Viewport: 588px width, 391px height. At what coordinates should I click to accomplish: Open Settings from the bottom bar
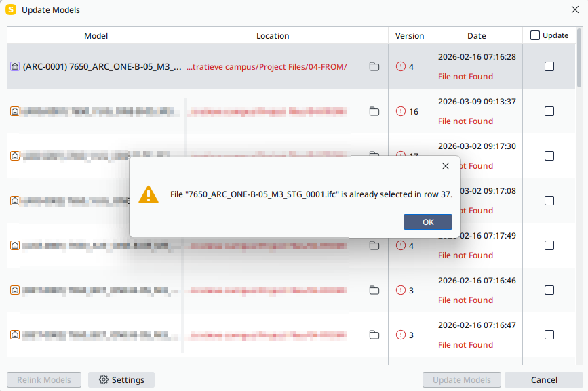click(x=121, y=379)
